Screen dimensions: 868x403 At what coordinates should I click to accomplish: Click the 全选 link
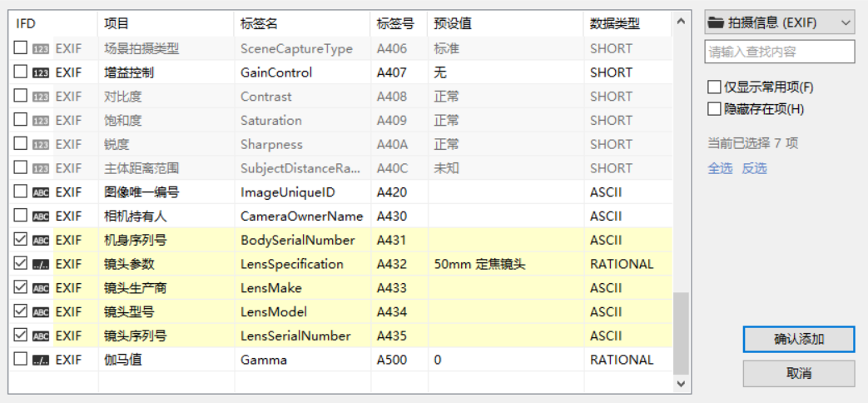pos(720,168)
